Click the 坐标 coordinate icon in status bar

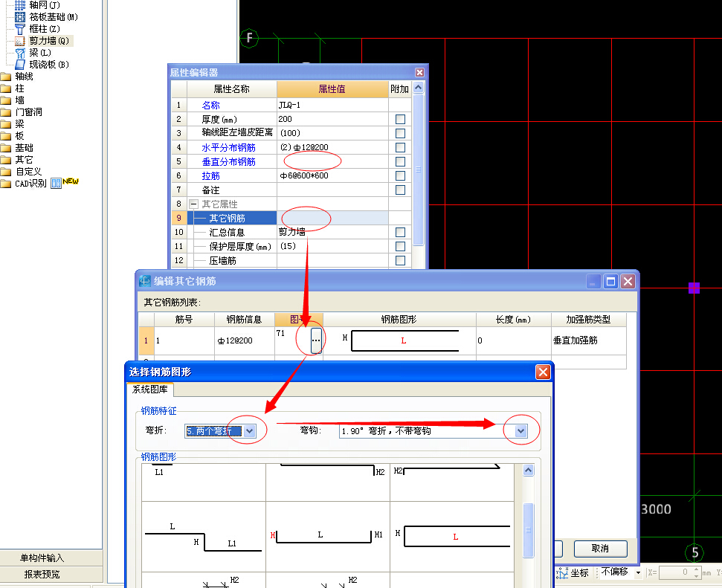pyautogui.click(x=562, y=573)
